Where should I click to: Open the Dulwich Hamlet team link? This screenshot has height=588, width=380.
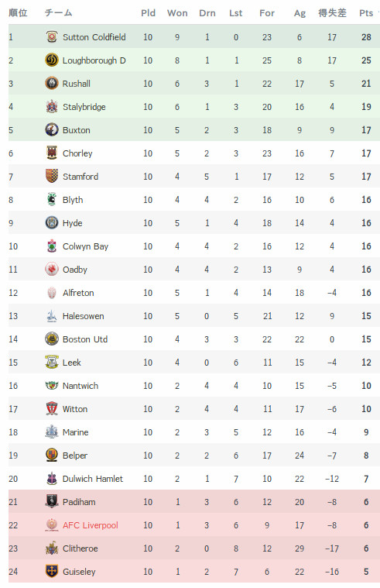pyautogui.click(x=93, y=479)
